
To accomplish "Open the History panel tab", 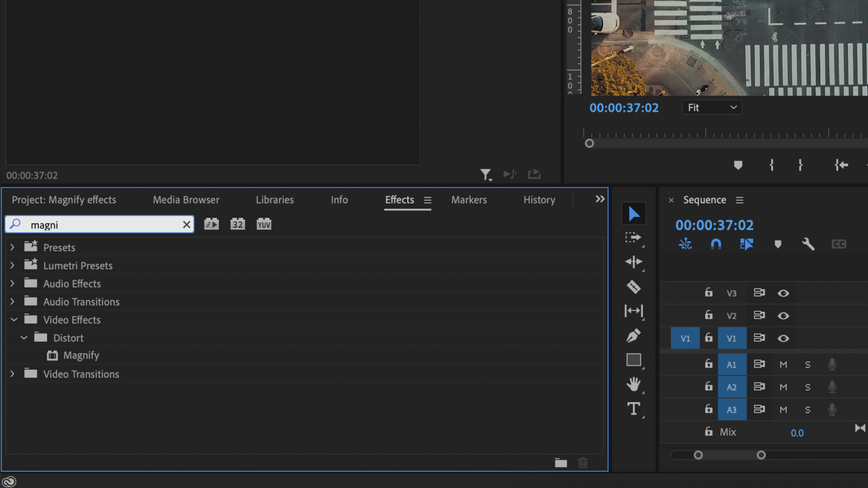I will [539, 200].
